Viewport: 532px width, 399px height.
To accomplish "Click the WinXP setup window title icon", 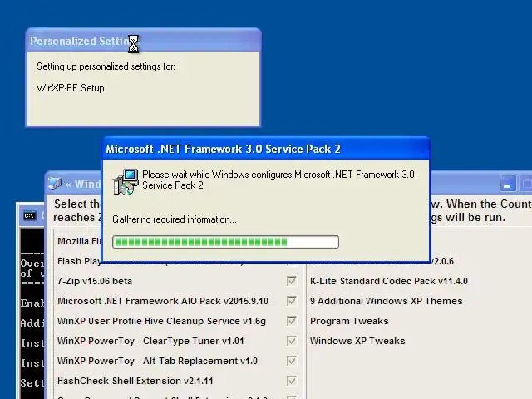I will (x=54, y=183).
